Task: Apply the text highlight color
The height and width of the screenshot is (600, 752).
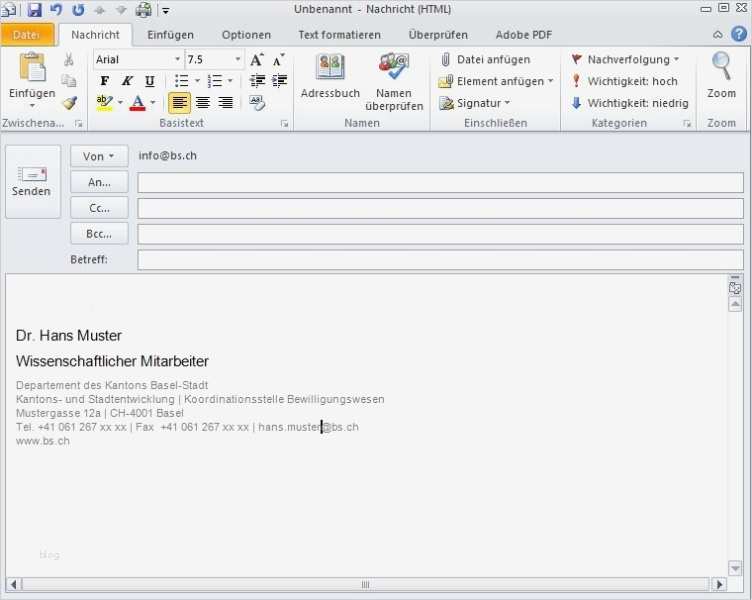Action: pos(105,103)
